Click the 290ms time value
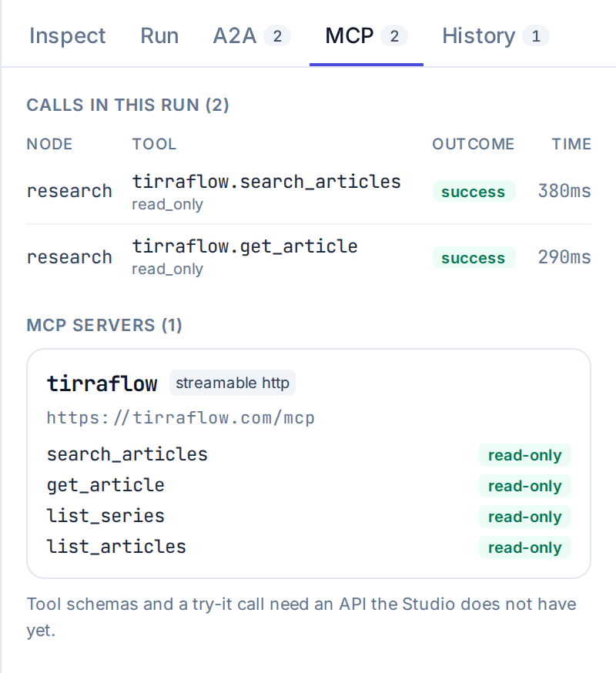616x673 pixels. tap(564, 257)
